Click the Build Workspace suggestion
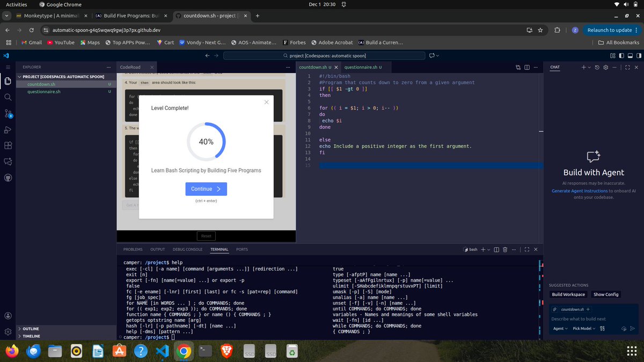644x362 pixels. pos(568,294)
